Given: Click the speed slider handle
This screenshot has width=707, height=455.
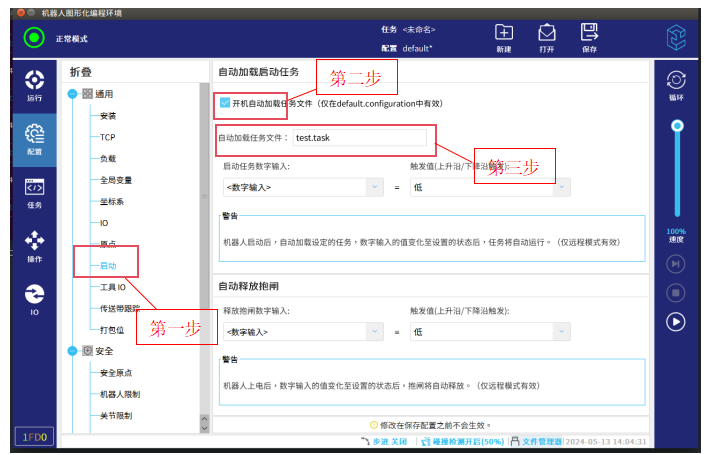Looking at the screenshot, I should (x=677, y=126).
